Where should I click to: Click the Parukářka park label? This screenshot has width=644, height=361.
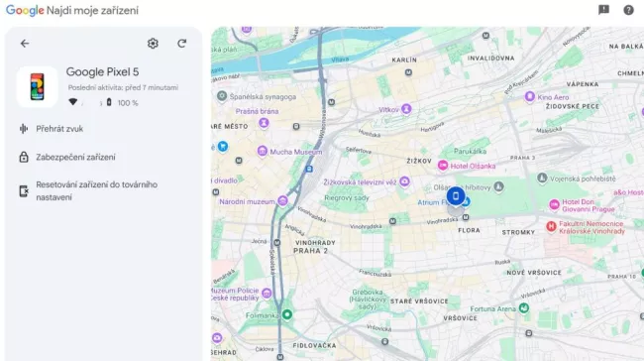(470, 151)
